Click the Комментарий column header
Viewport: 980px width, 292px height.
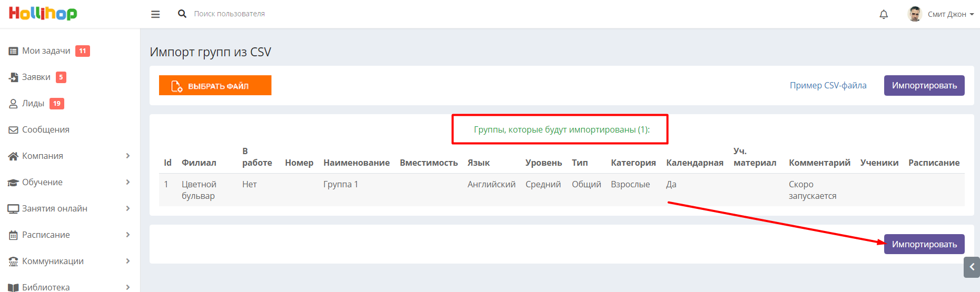(x=819, y=163)
